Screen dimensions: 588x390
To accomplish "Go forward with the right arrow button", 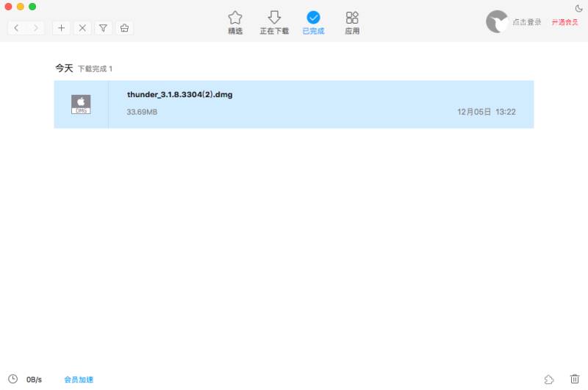I will click(x=35, y=28).
